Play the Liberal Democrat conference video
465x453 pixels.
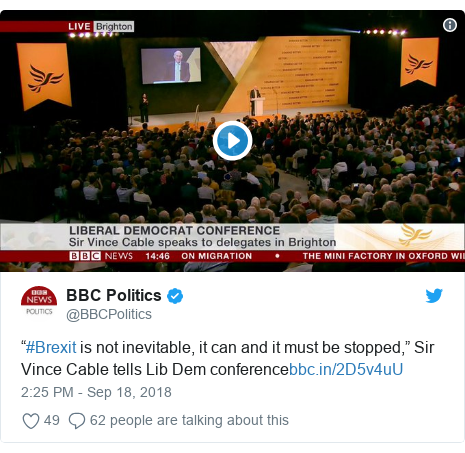click(x=232, y=141)
